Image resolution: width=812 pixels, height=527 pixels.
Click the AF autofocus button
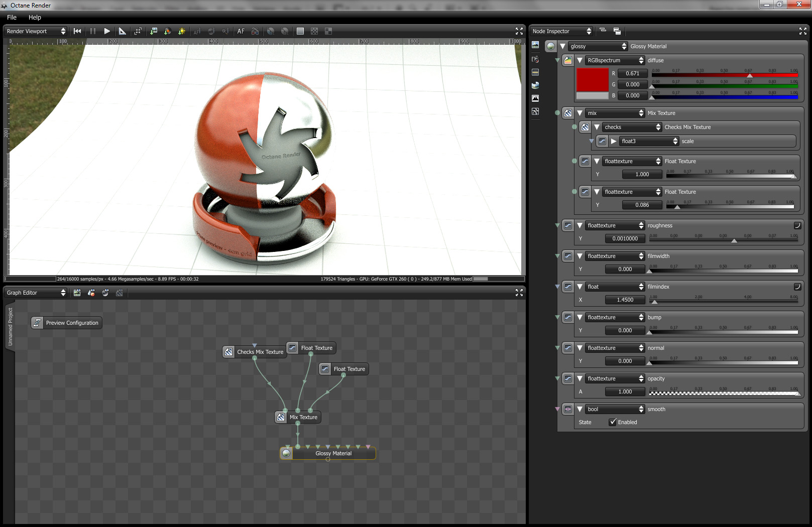click(x=241, y=31)
